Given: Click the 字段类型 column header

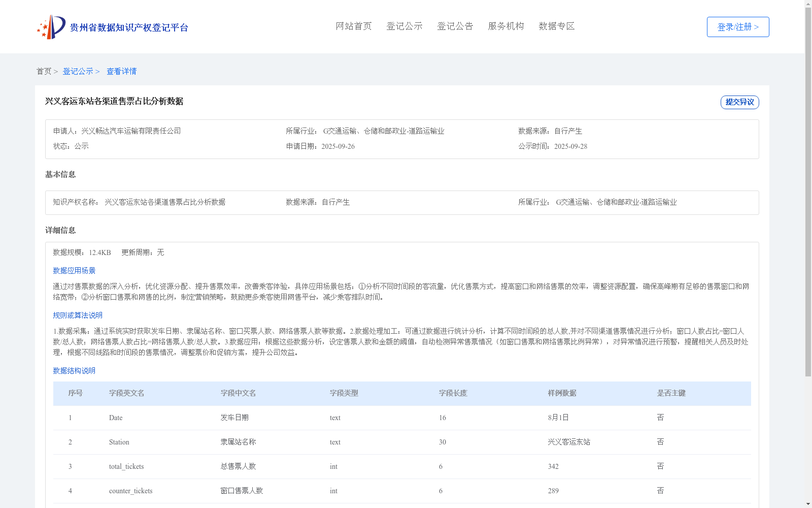Looking at the screenshot, I should 344,393.
